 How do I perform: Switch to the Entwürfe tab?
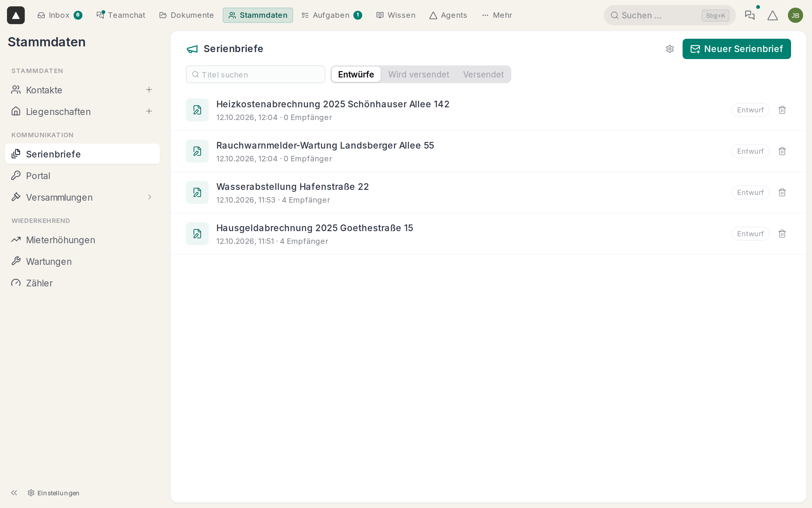click(356, 75)
